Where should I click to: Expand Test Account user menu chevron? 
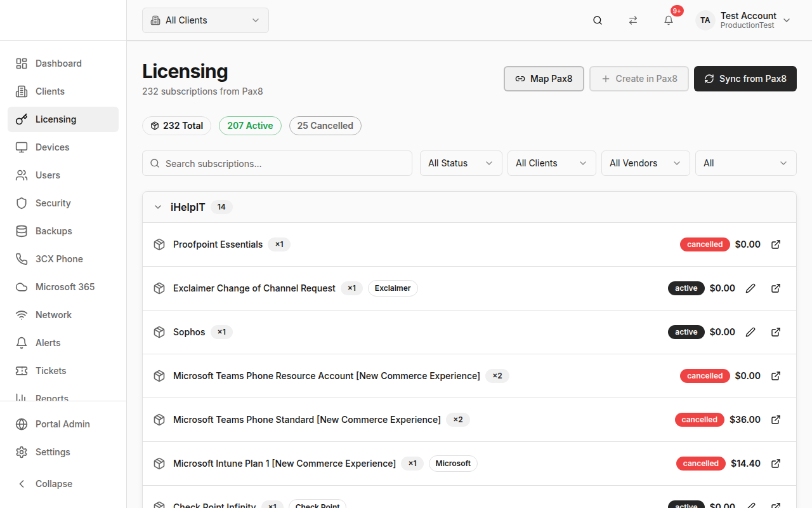(x=787, y=20)
